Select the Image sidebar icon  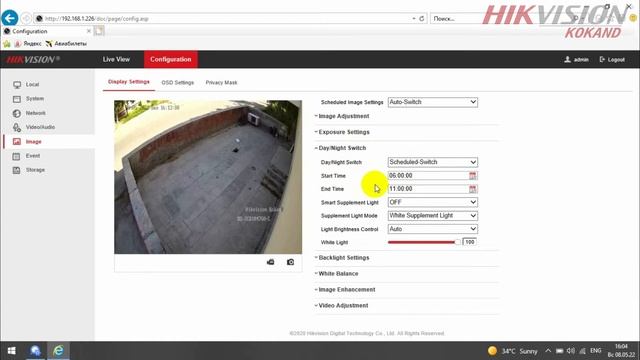tap(17, 142)
